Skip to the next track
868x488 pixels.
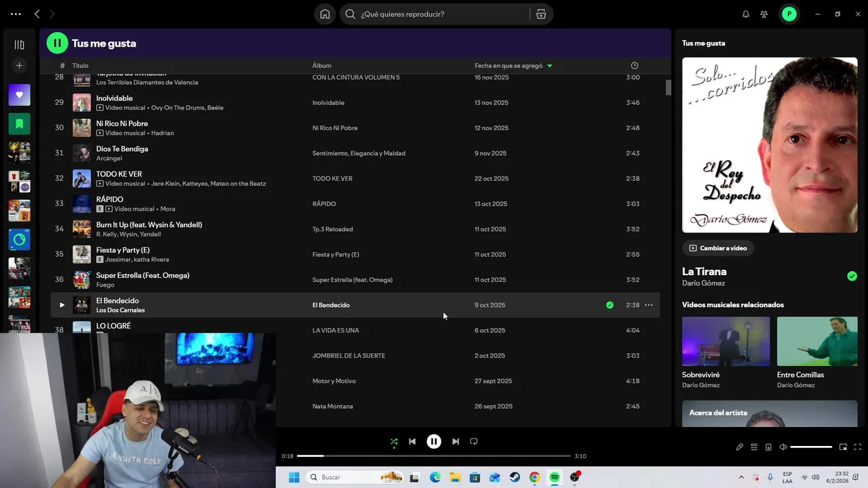(x=456, y=441)
